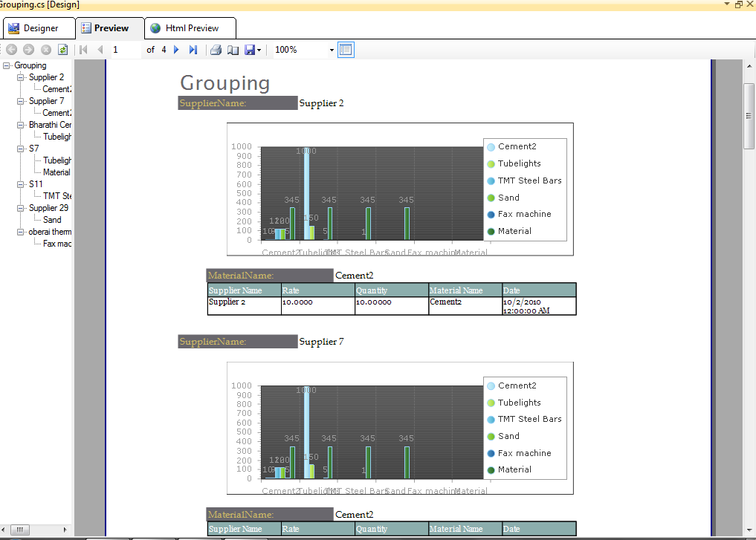Toggle the document map button
This screenshot has height=540, width=756.
tap(346, 50)
